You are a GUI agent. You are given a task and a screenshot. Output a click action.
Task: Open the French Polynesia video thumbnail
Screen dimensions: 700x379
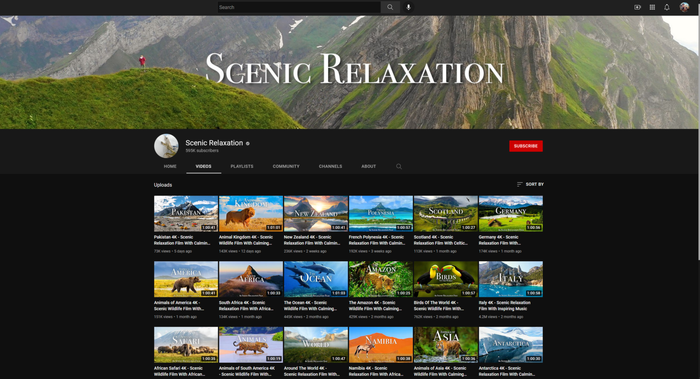coord(381,213)
